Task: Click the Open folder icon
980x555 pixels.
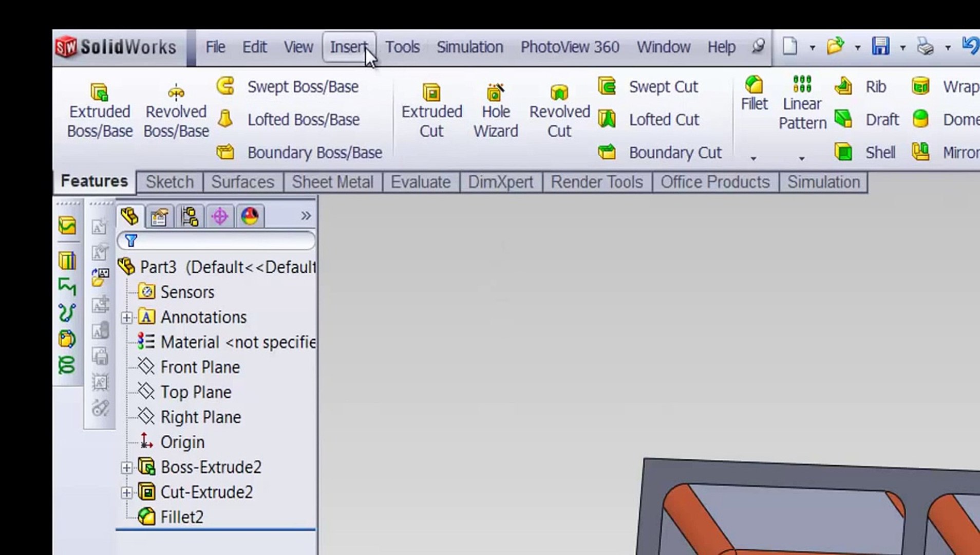Action: tap(836, 46)
